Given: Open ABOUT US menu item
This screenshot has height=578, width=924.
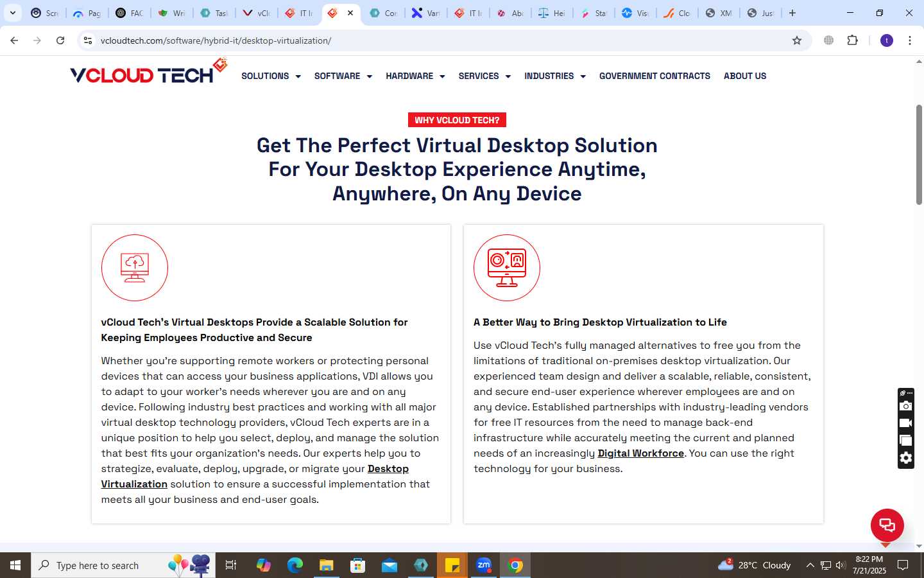Looking at the screenshot, I should 745,76.
